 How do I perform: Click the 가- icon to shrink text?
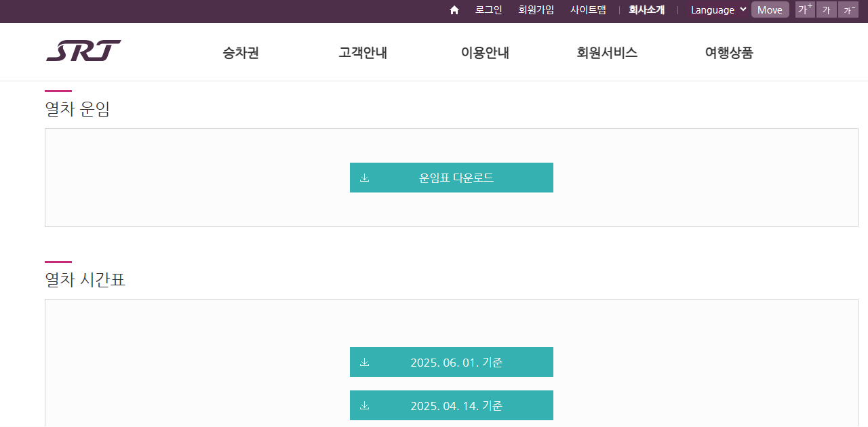tap(848, 9)
